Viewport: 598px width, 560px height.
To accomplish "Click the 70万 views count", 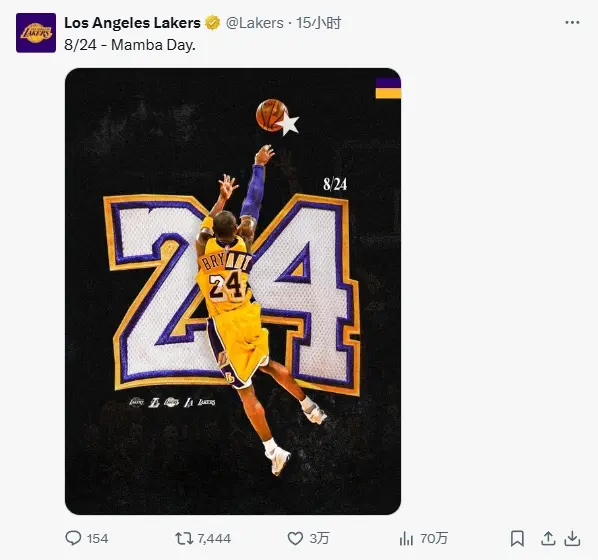I will pos(434,539).
